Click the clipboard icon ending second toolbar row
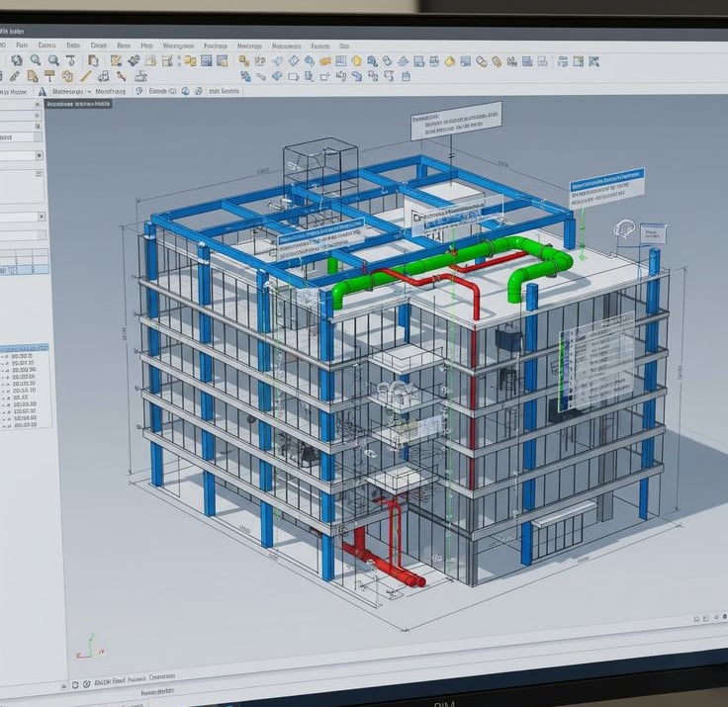This screenshot has width=728, height=707. pyautogui.click(x=406, y=76)
